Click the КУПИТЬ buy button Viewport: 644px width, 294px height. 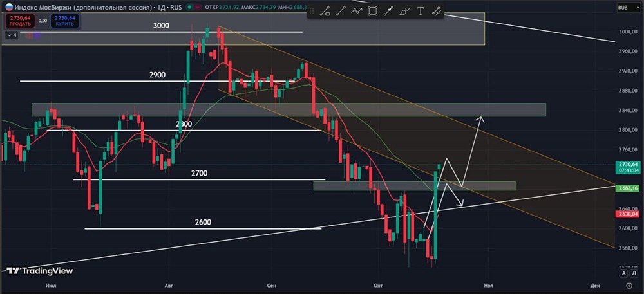pos(65,21)
